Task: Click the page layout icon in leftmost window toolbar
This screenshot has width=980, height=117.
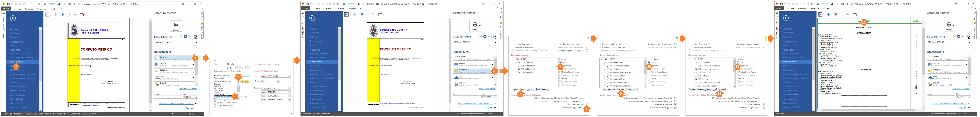Action: point(47,14)
